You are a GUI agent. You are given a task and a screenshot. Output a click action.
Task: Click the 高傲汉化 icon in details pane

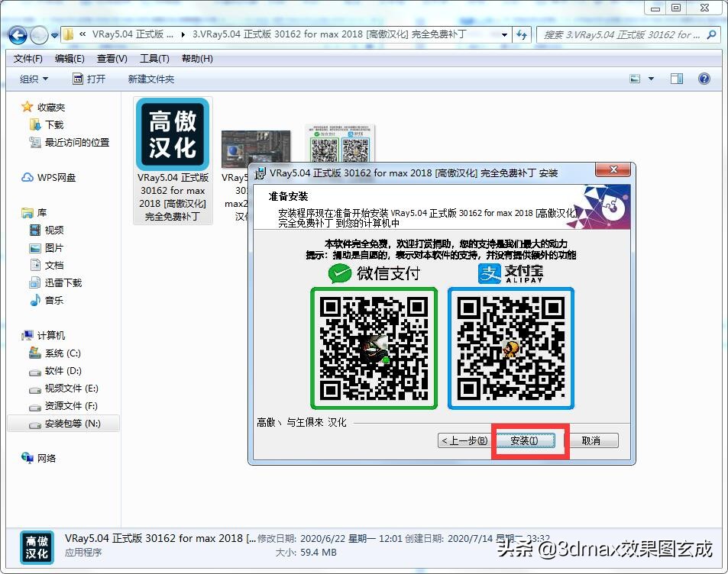[37, 547]
